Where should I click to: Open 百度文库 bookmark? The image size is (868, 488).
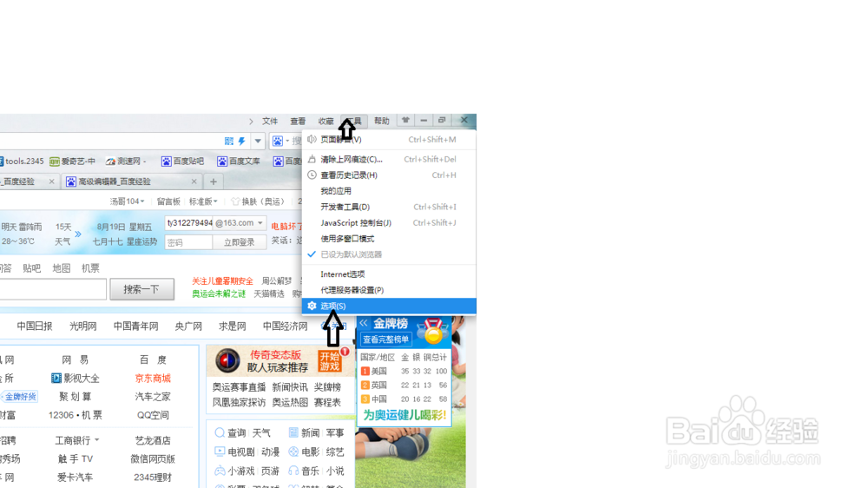point(239,162)
